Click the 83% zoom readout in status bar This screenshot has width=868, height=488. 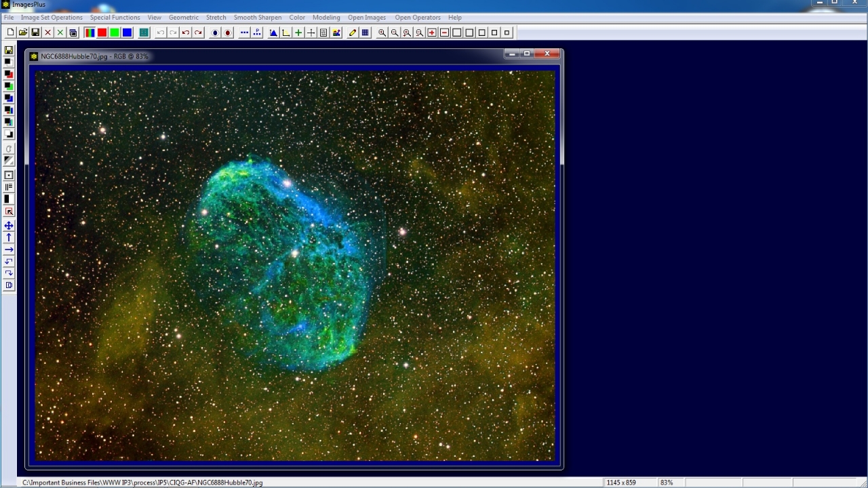click(667, 483)
